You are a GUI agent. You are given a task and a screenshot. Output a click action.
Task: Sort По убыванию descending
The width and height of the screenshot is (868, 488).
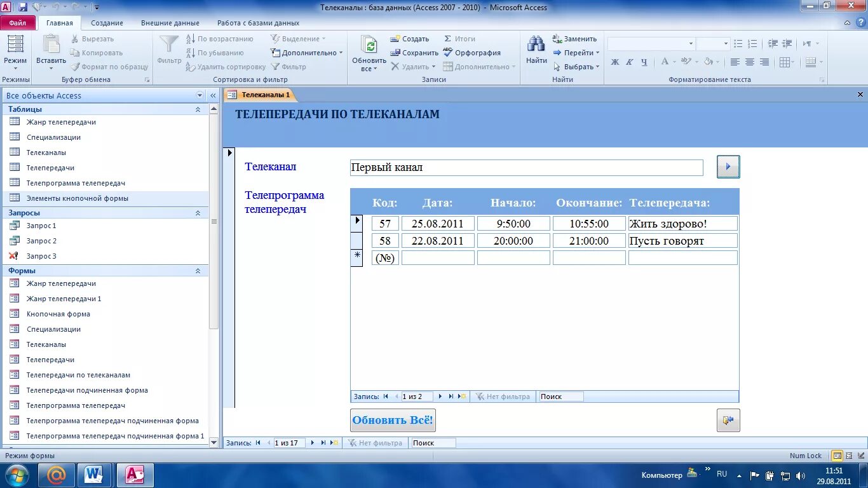[215, 53]
